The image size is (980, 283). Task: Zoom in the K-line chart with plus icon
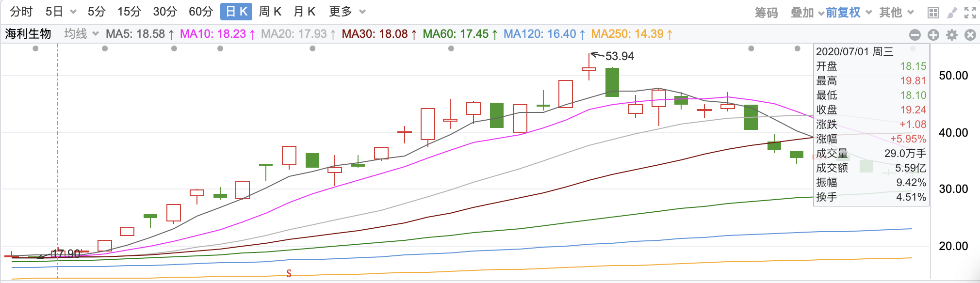pyautogui.click(x=933, y=34)
